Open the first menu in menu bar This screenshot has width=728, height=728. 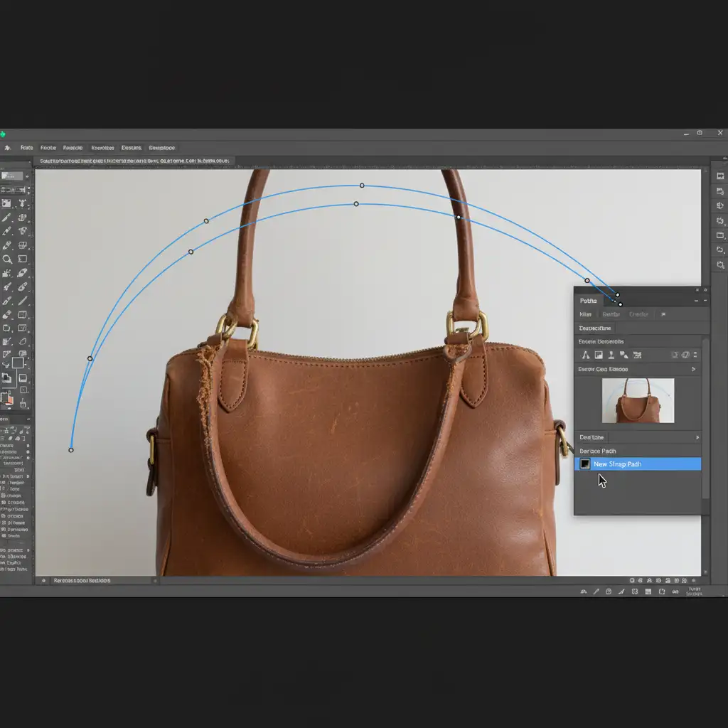click(x=26, y=148)
